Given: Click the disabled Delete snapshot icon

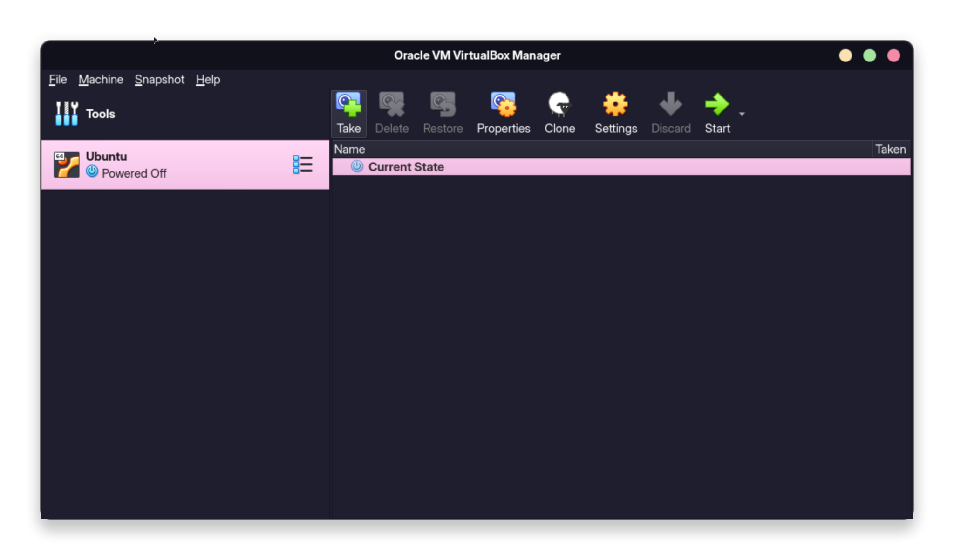Looking at the screenshot, I should pos(391,112).
